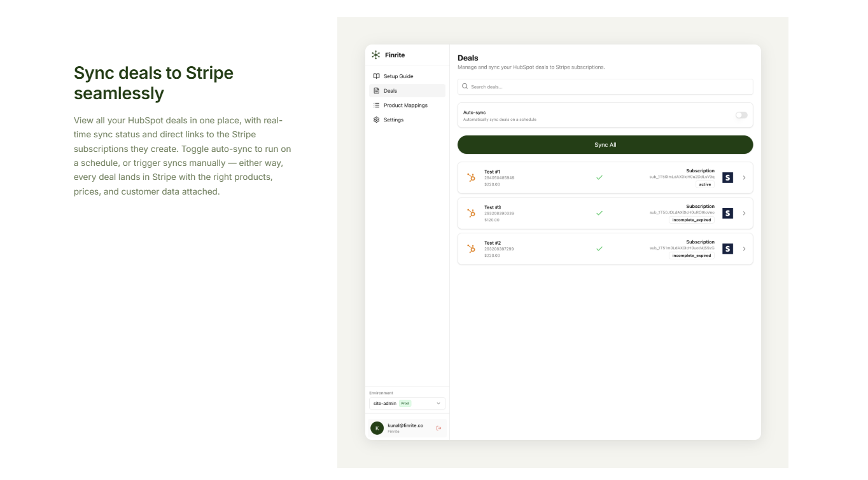Screen dimensions: 868x480
Task: Focus the Search deals input field
Action: [605, 86]
